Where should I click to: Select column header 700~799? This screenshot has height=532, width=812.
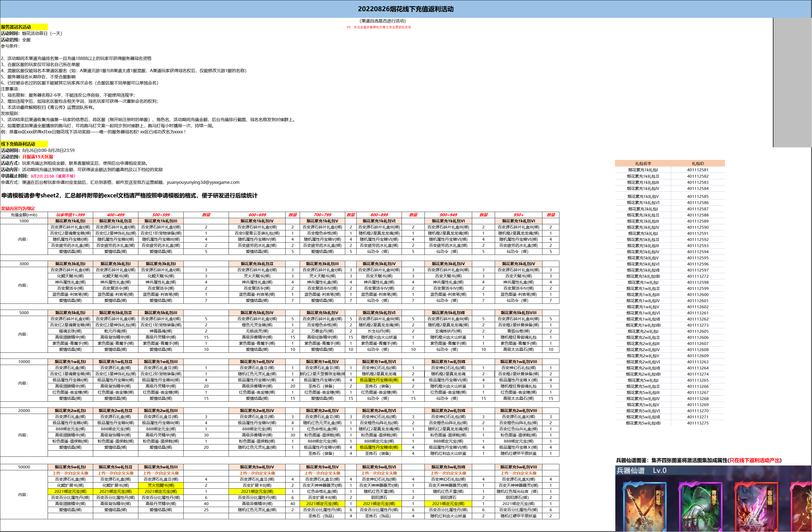[322, 215]
